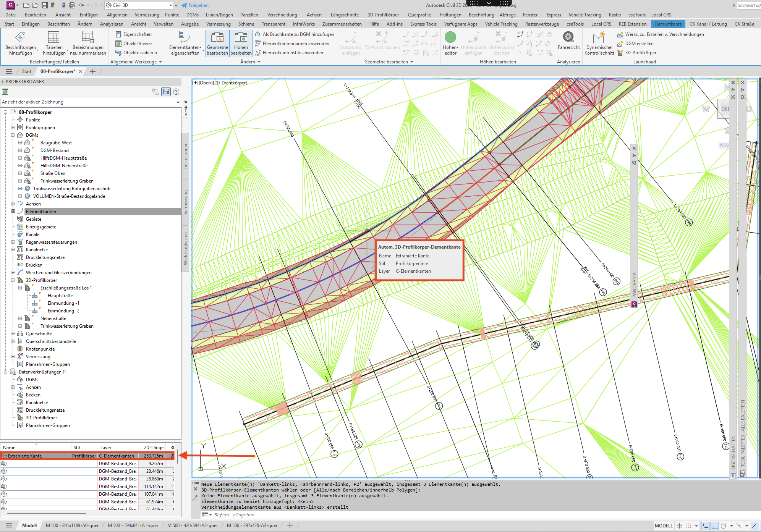Add a new layout with the plus icon
This screenshot has width=761, height=532.
pyautogui.click(x=290, y=526)
